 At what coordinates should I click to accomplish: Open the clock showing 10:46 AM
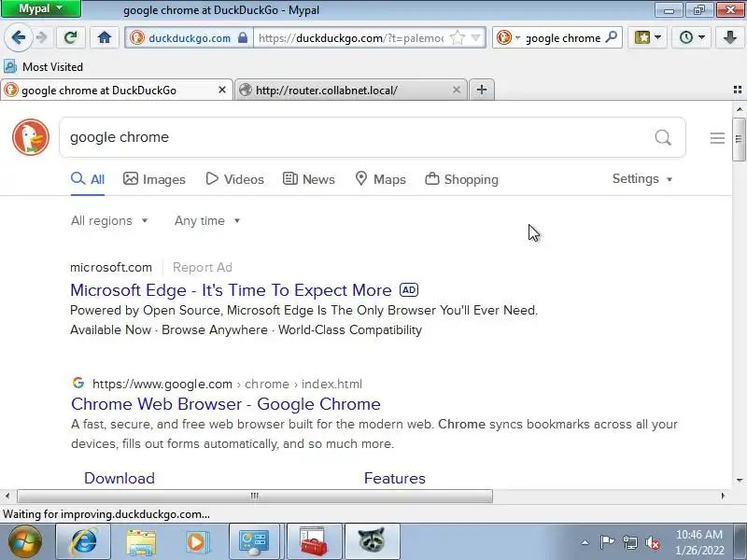[x=699, y=542]
